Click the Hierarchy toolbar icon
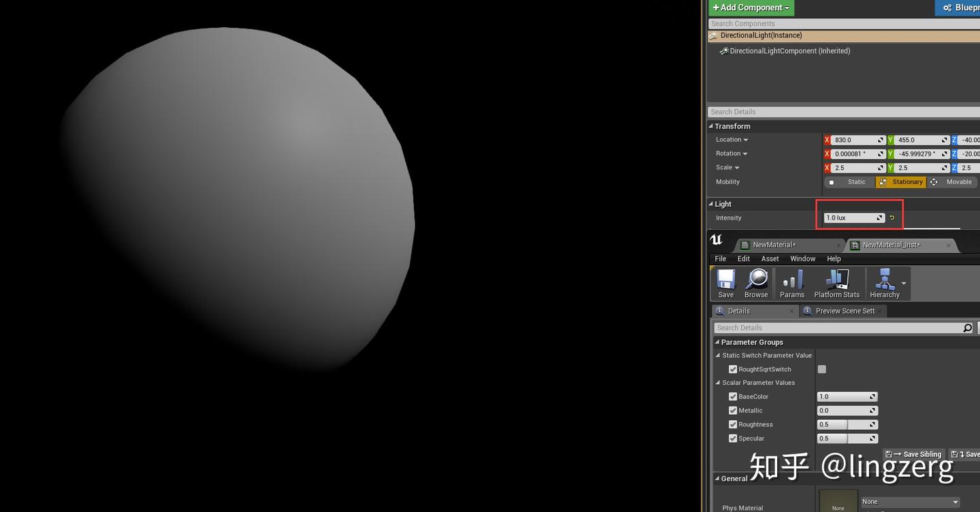Viewport: 980px width, 512px height. (x=884, y=283)
